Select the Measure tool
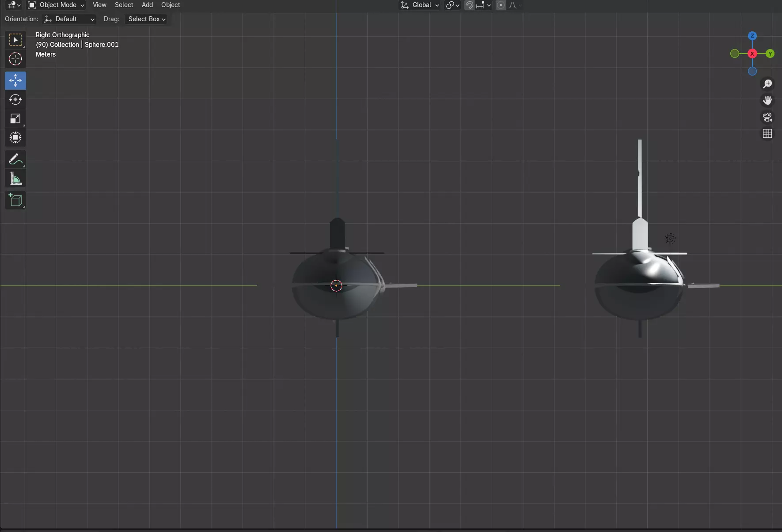The width and height of the screenshot is (782, 532). coord(15,179)
